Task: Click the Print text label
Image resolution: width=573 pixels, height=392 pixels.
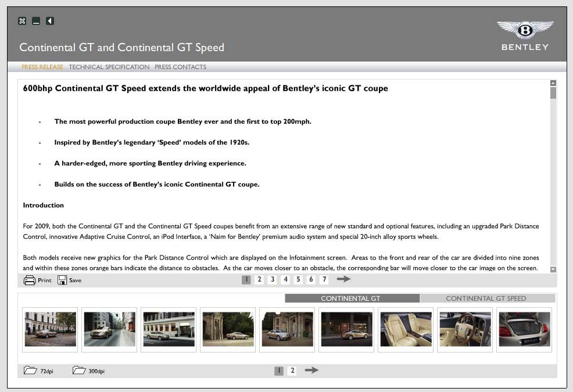Action: click(x=45, y=280)
